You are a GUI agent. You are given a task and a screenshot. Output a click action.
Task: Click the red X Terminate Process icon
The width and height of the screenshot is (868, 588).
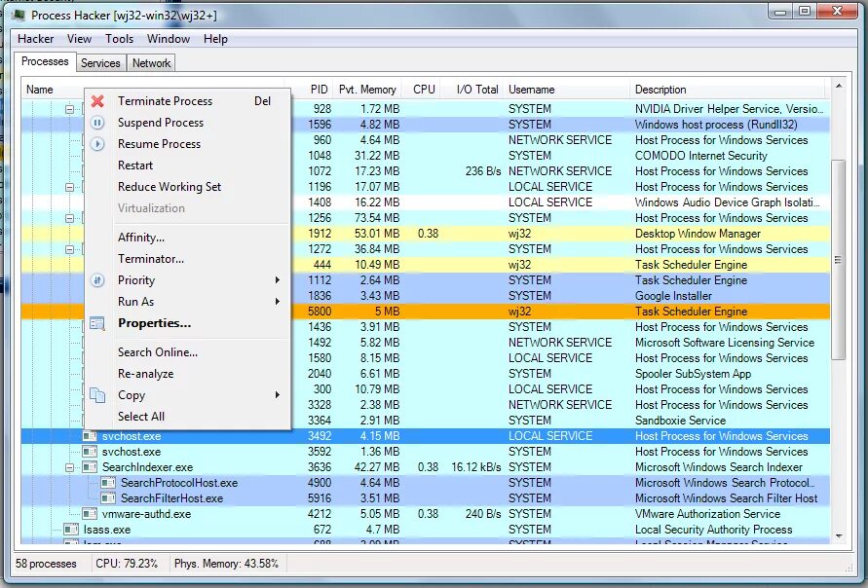pos(97,101)
